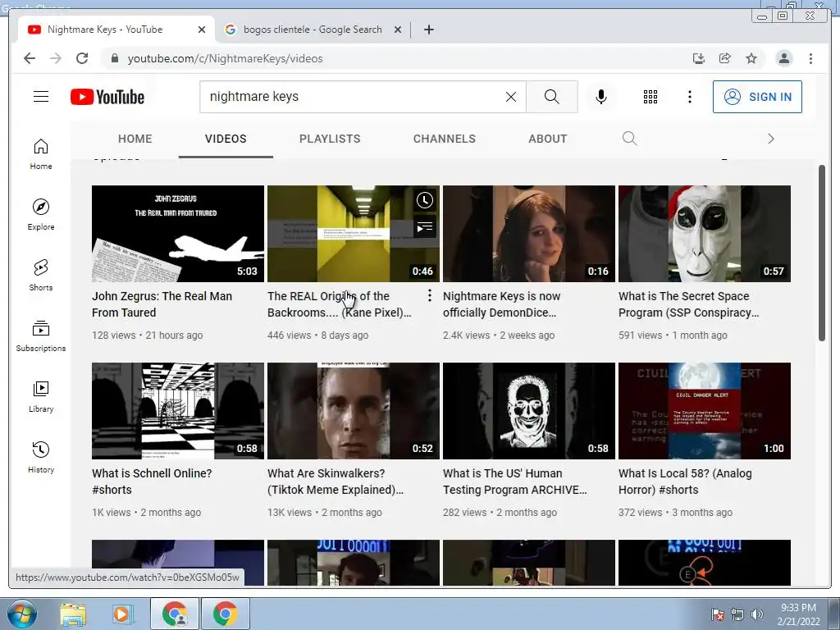
Task: Open the YouTube apps grid
Action: tap(651, 97)
